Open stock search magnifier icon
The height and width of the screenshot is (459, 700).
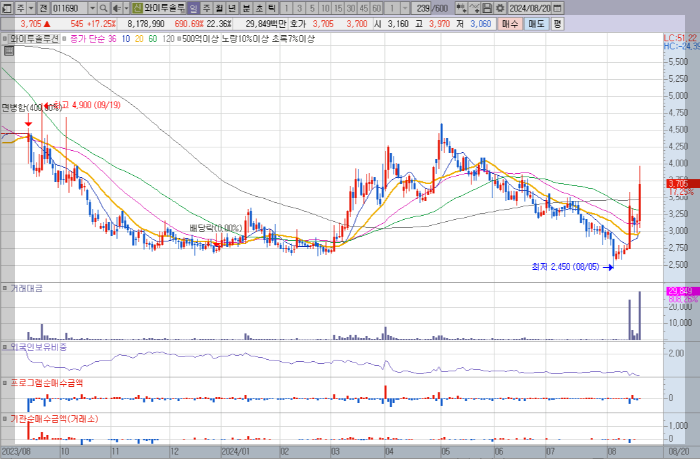point(103,8)
